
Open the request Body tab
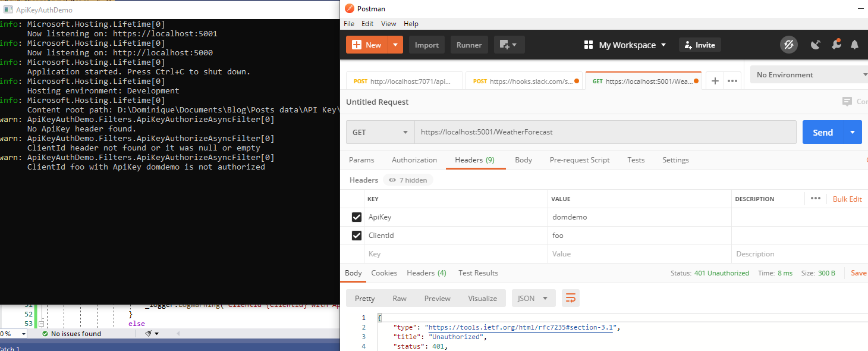(x=523, y=160)
